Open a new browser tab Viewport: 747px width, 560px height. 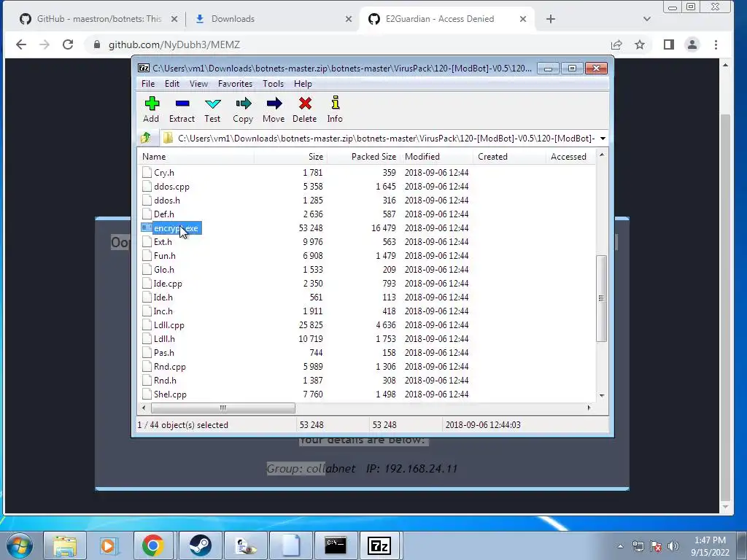(x=551, y=19)
